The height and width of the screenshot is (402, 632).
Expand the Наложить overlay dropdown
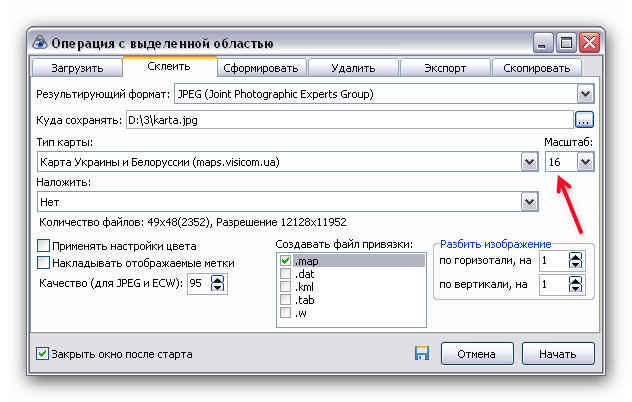(528, 202)
